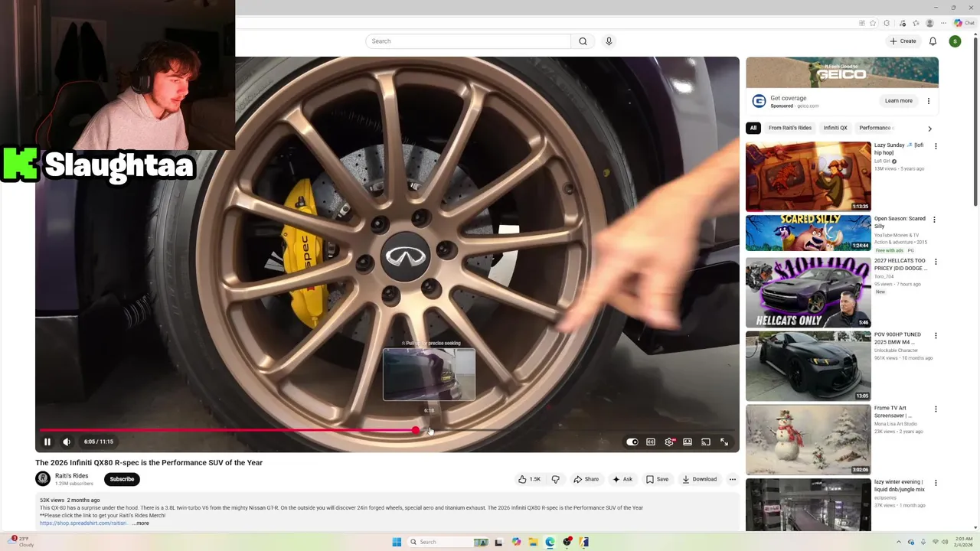The height and width of the screenshot is (551, 980).
Task: Click the YouTube search input field
Action: (x=468, y=41)
